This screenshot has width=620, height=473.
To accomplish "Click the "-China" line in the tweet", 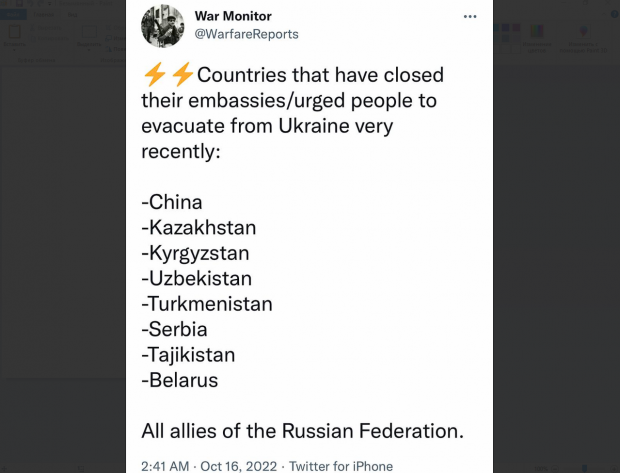I will click(172, 202).
